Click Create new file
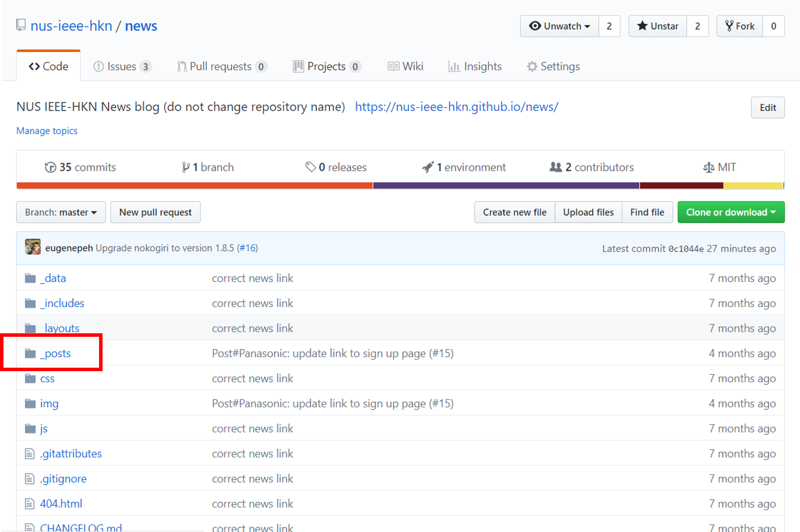This screenshot has height=532, width=800. [x=514, y=212]
